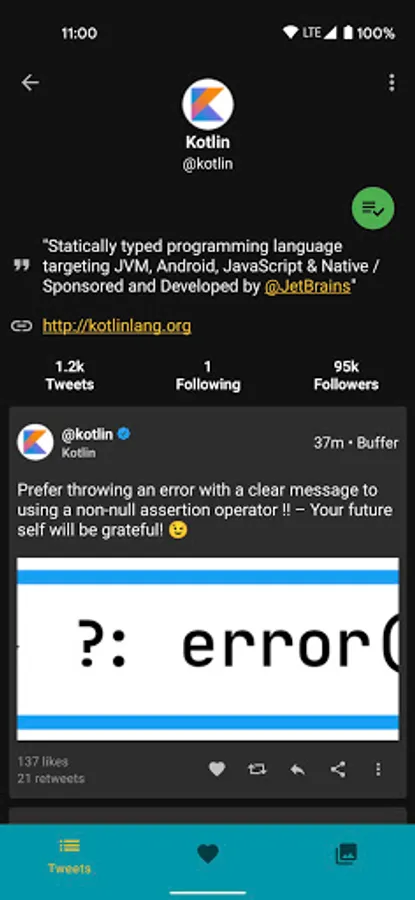Open the profile overflow menu at top right
This screenshot has height=900, width=415.
coord(391,83)
